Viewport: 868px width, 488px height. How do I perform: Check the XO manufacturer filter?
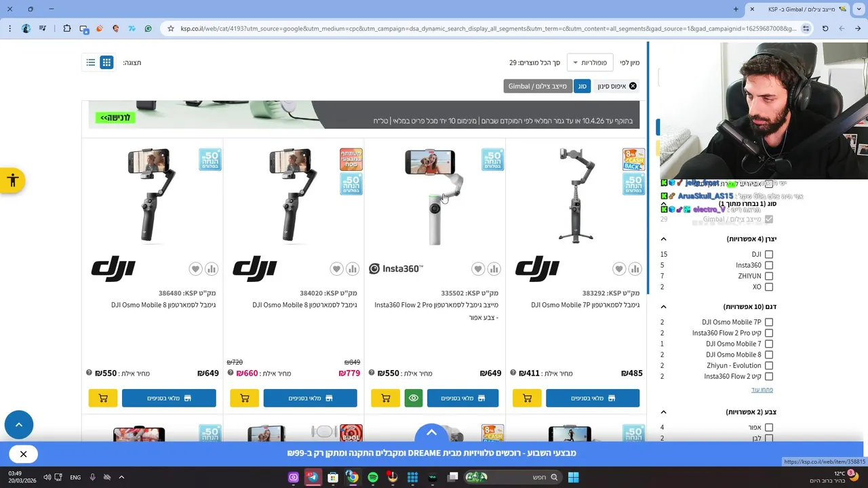point(769,287)
